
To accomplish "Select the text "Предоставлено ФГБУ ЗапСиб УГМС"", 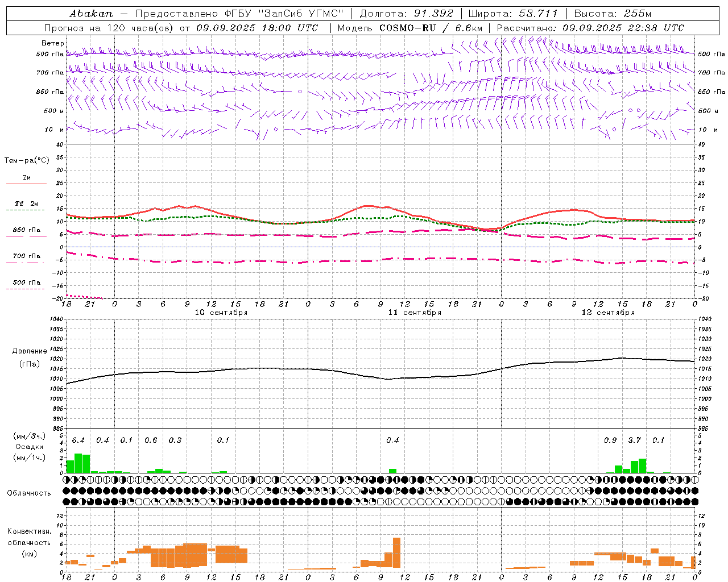I will point(239,14).
